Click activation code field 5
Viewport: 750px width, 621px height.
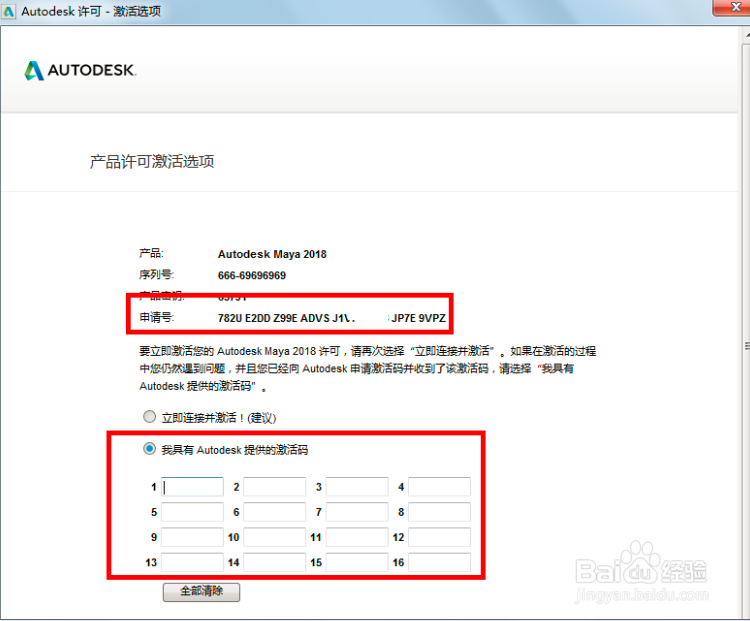[192, 512]
